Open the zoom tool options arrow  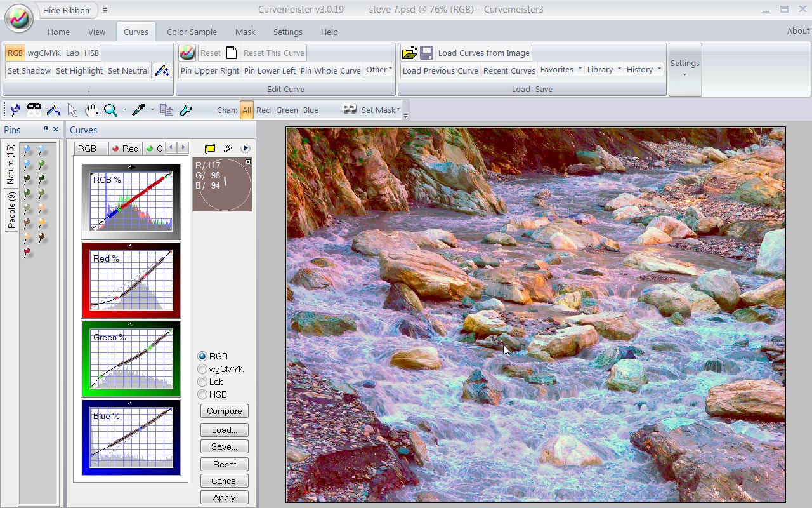pyautogui.click(x=124, y=110)
